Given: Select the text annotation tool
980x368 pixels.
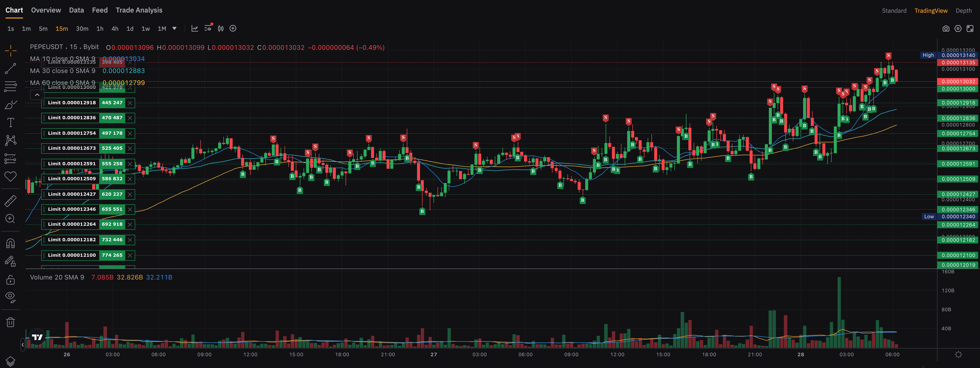Looking at the screenshot, I should click(x=10, y=122).
